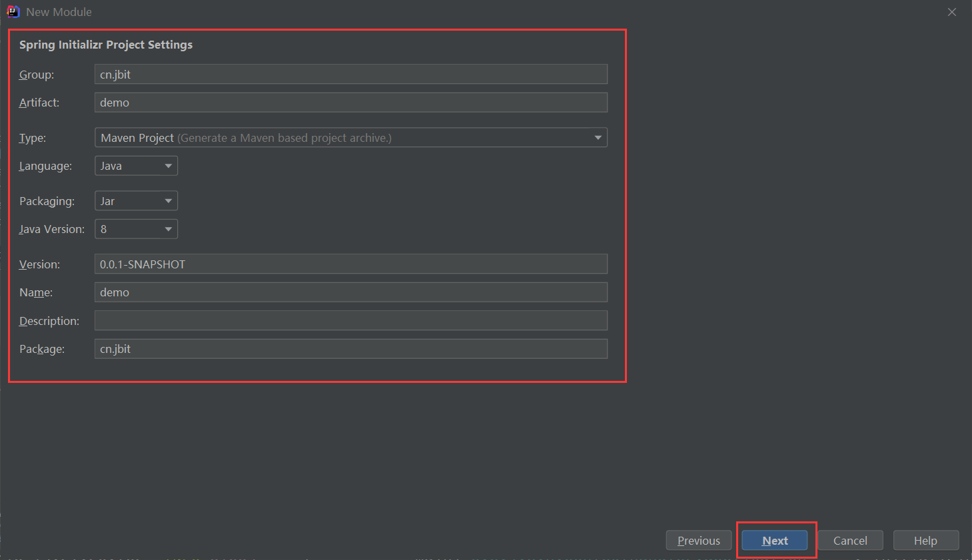The width and height of the screenshot is (972, 560).
Task: Click the Type label
Action: 33,138
